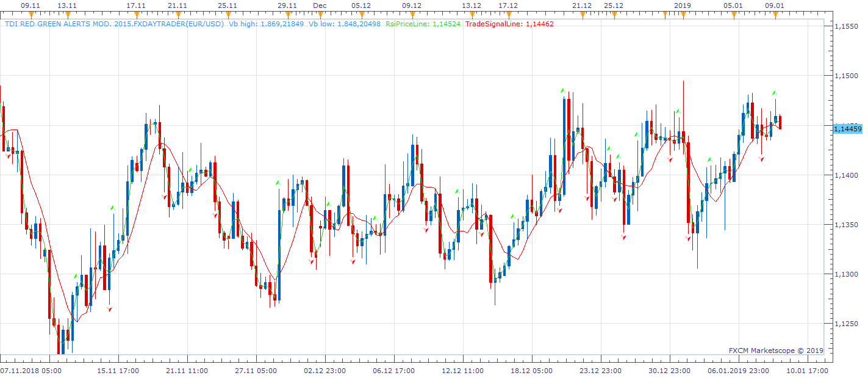Image resolution: width=868 pixels, height=378 pixels.
Task: Click the Vb high value label
Action: [x=267, y=24]
